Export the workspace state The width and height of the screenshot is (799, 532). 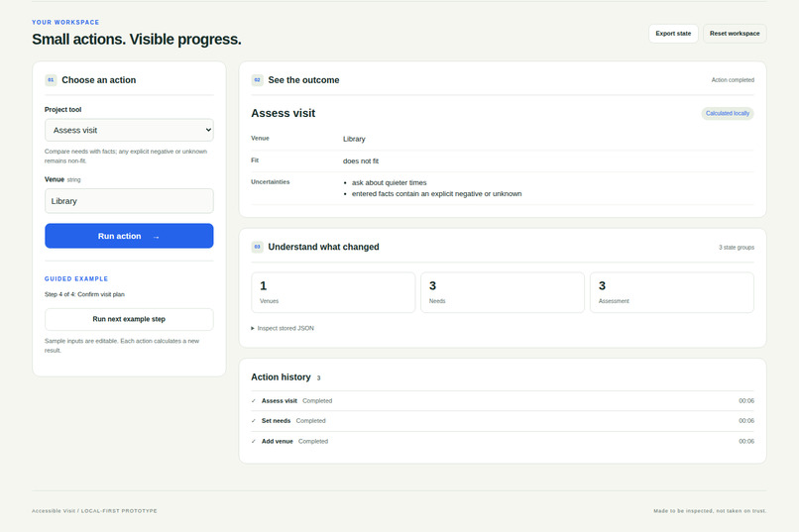pos(673,34)
